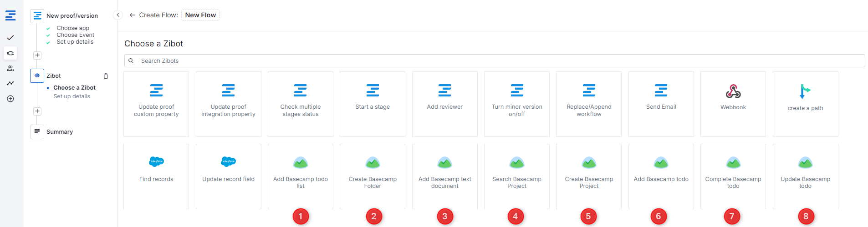Screen dimensions: 868x227
Task: Open the analytics chart icon in sidebar
Action: 10,83
